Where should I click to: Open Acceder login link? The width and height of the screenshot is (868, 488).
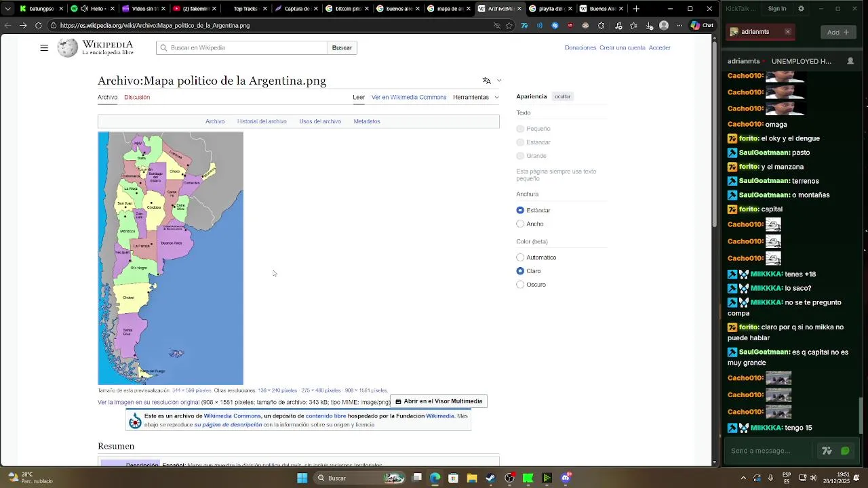(x=660, y=47)
